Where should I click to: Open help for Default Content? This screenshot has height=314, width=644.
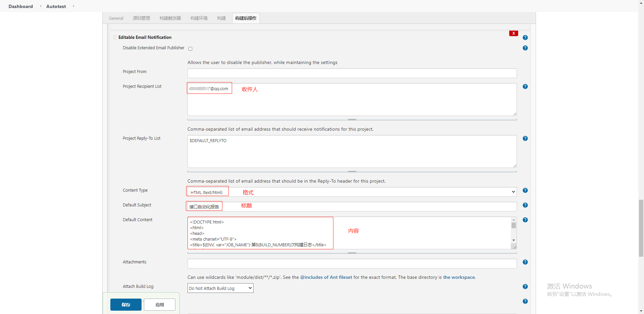[x=525, y=220]
